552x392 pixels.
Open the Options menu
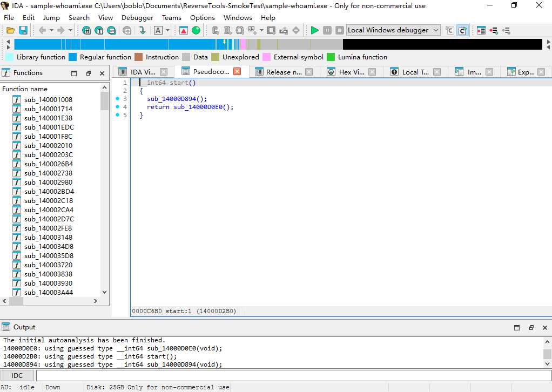pos(203,18)
